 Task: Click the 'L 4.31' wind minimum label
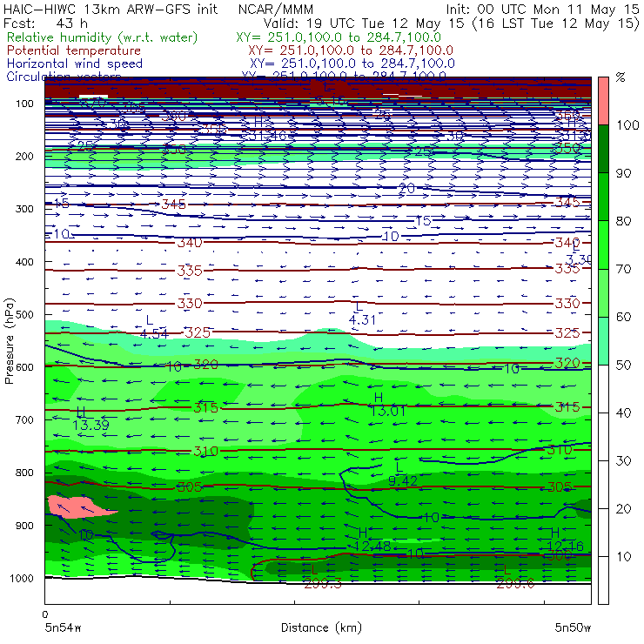(362, 313)
